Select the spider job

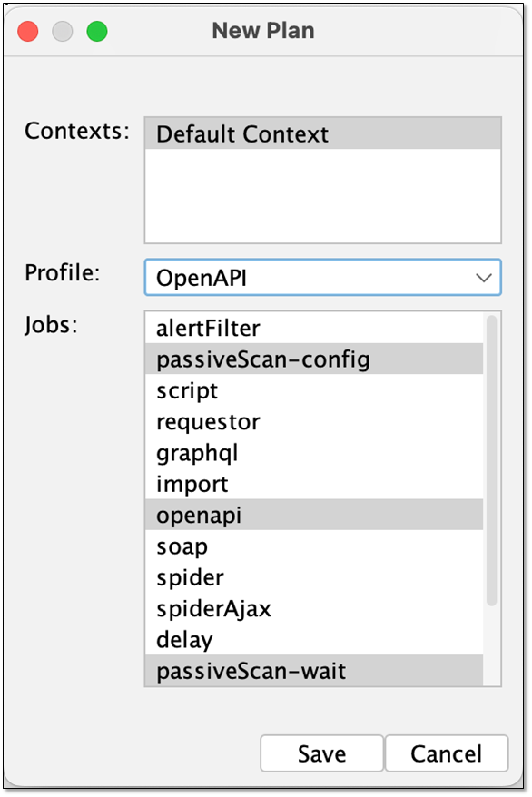(314, 577)
